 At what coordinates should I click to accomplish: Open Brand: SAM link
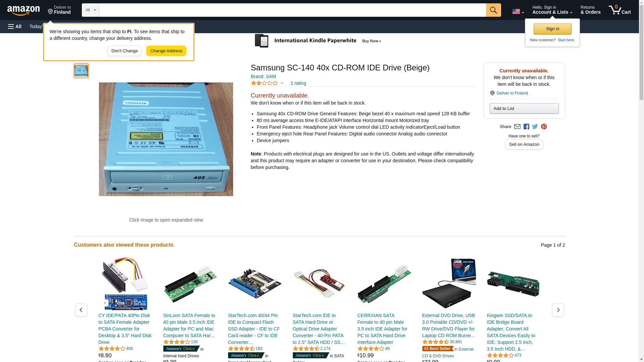[263, 76]
